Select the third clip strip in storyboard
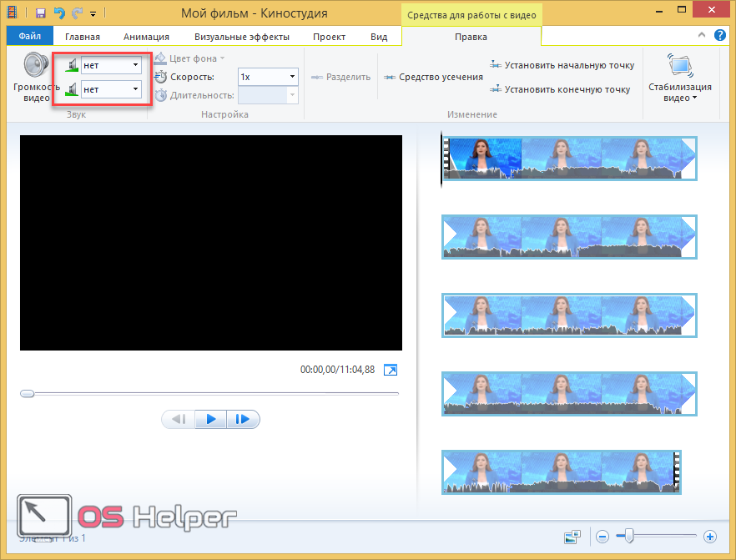The width and height of the screenshot is (736, 560). click(568, 315)
